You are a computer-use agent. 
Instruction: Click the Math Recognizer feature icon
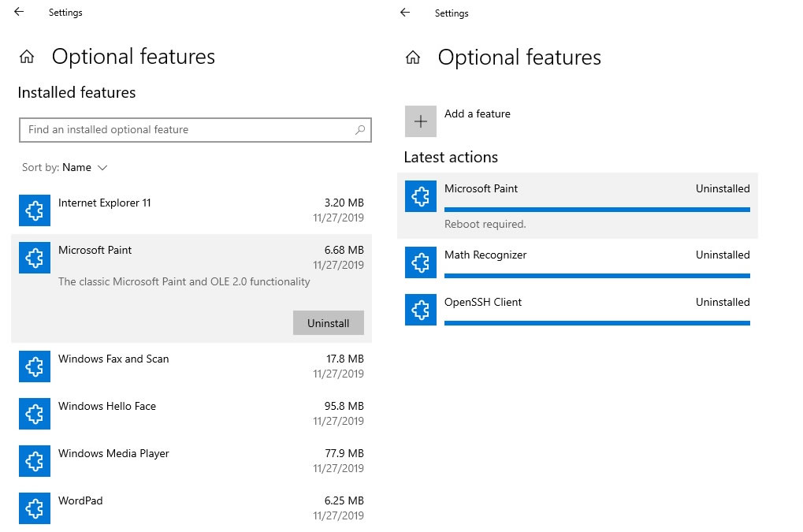[x=421, y=262]
